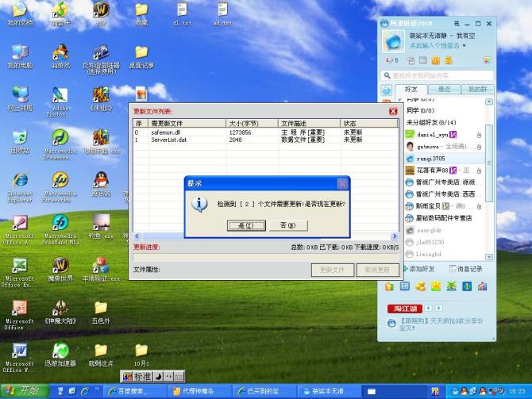Click AliWangWang user avatar
Screen dimensions: 532x399
point(394,41)
